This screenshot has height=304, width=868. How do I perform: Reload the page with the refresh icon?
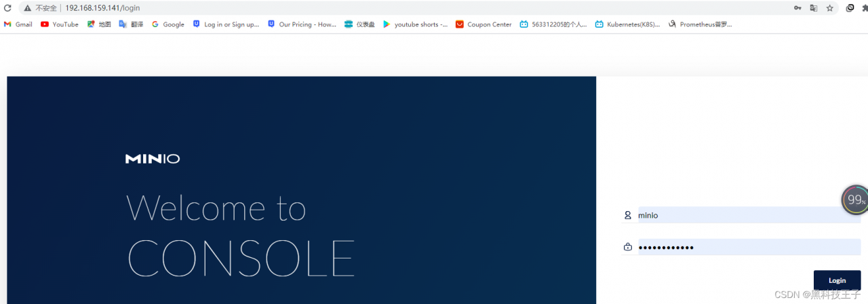pyautogui.click(x=8, y=8)
